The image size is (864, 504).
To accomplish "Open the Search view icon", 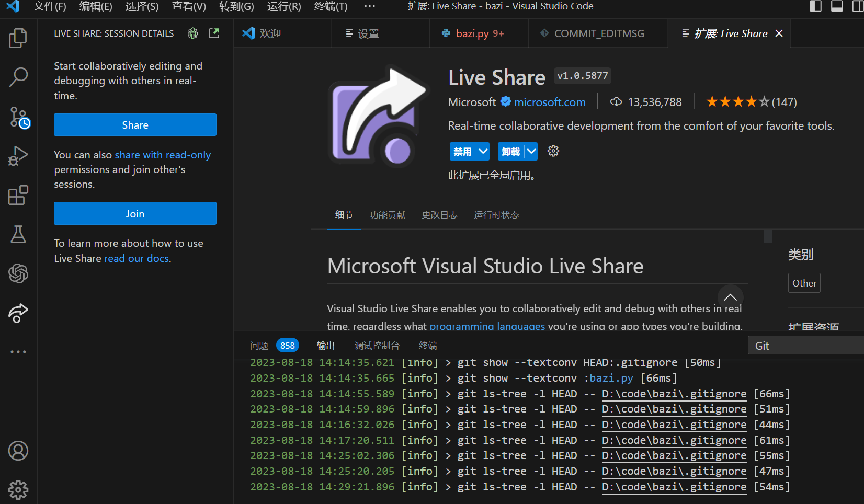I will (x=18, y=77).
